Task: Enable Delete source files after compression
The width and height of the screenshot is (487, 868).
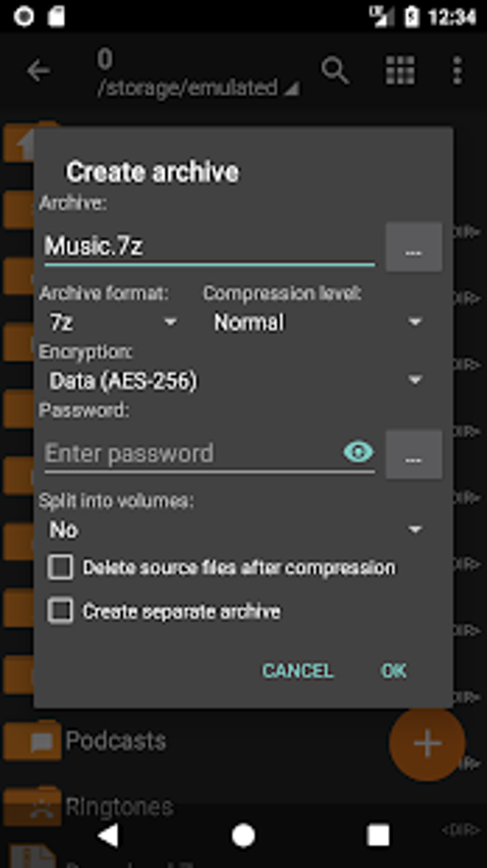Action: tap(61, 568)
